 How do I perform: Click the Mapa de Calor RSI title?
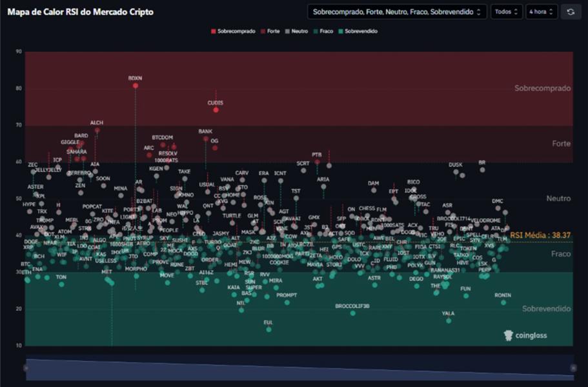(81, 12)
